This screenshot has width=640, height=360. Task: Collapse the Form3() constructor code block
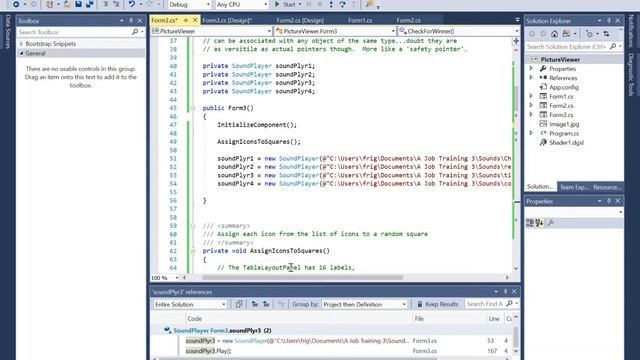(193, 108)
